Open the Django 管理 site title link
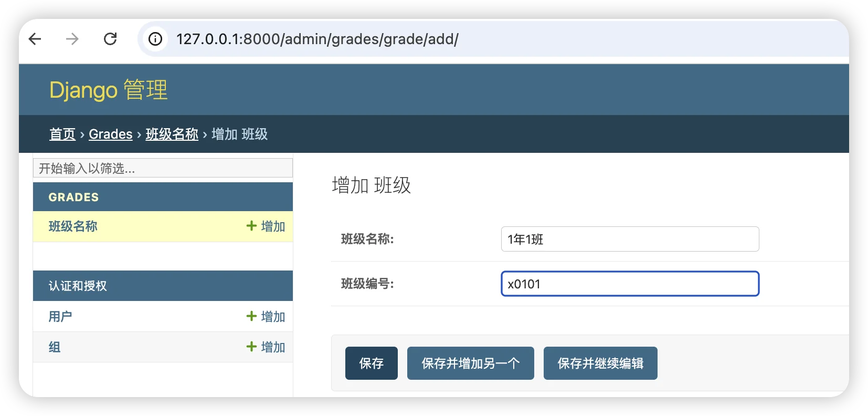Viewport: 868px width, 416px height. click(109, 90)
